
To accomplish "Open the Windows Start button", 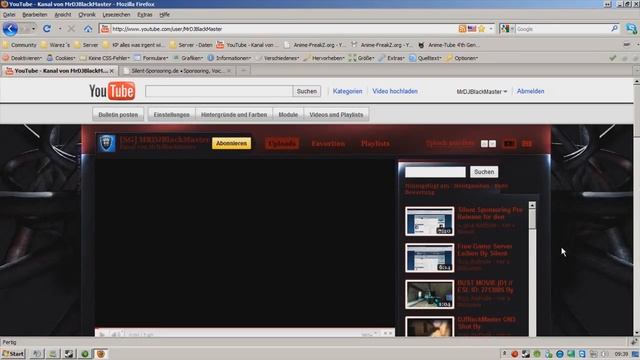I will click(x=13, y=353).
